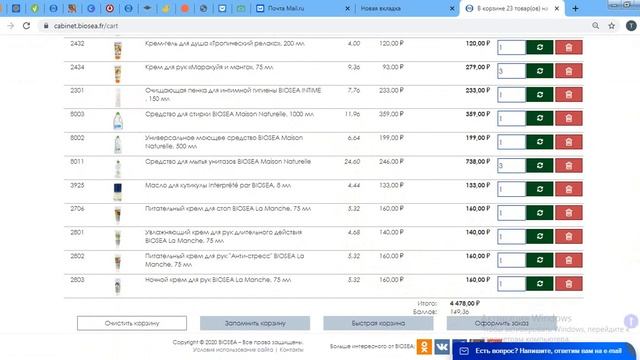Click the Очистить корзину button
The width and height of the screenshot is (640, 360).
pyautogui.click(x=132, y=323)
